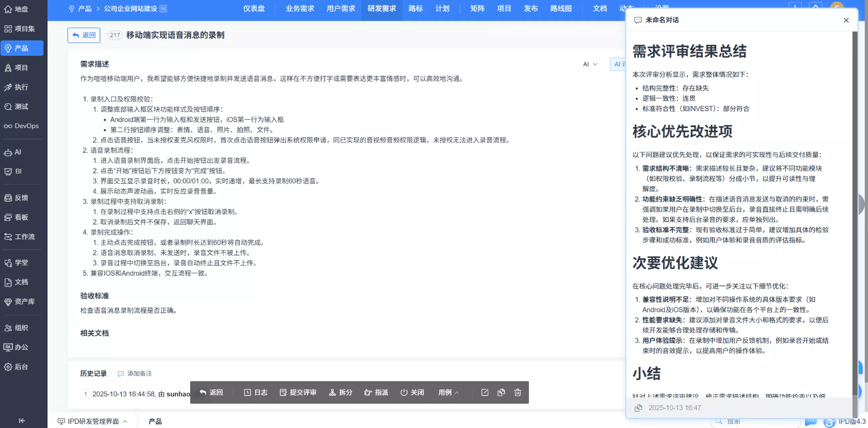Delete the requirement via the trash icon

pyautogui.click(x=517, y=392)
